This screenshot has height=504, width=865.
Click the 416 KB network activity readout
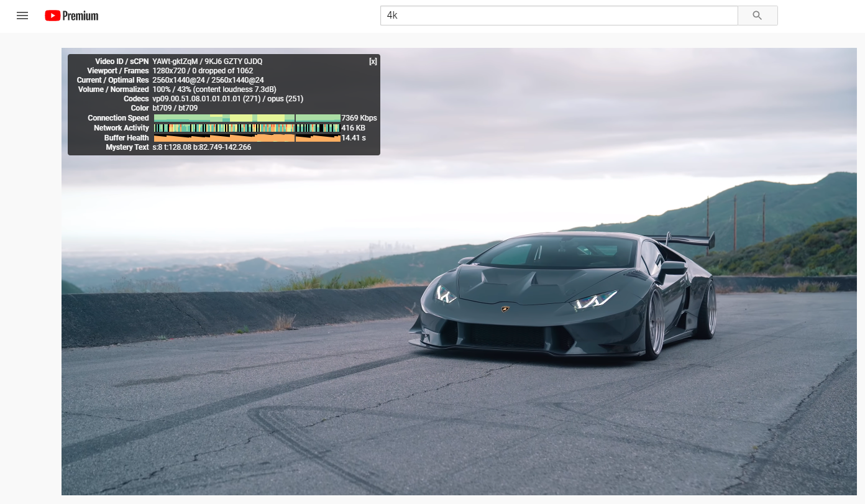tap(353, 128)
